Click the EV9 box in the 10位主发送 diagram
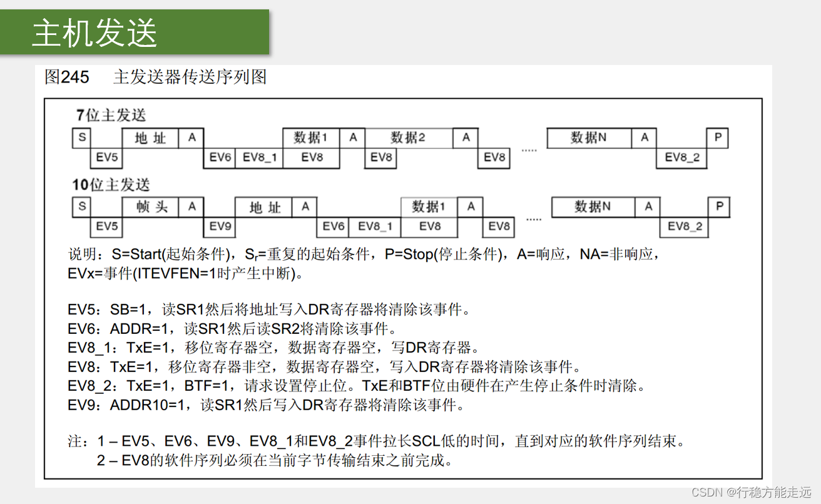821x504 pixels. click(x=220, y=226)
